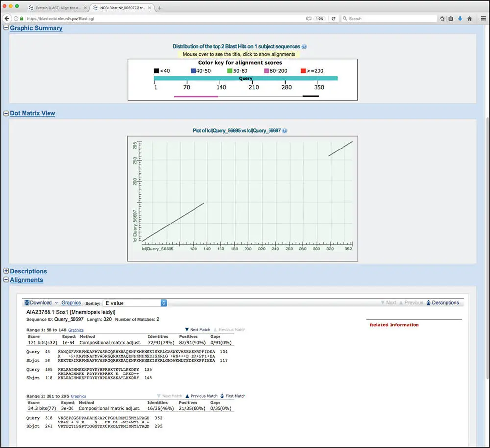Jump to Descriptions from alignment toolbar
490x448 pixels.
click(x=442, y=302)
